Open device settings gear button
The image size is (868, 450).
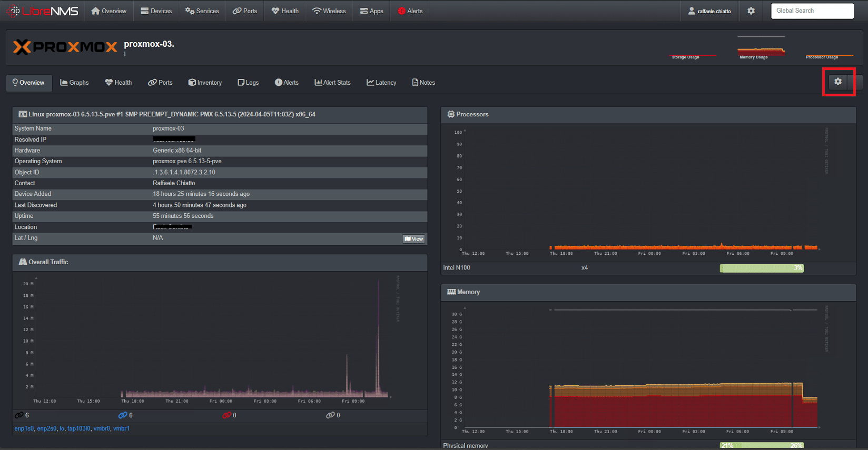click(838, 82)
